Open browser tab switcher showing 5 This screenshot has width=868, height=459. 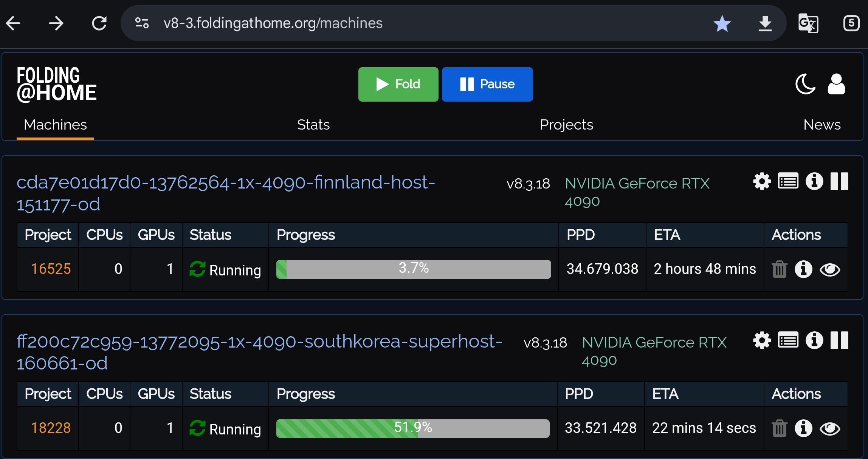pyautogui.click(x=851, y=23)
